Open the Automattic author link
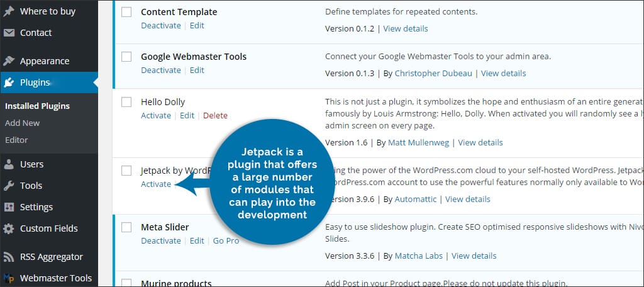The height and width of the screenshot is (287, 644). pos(416,199)
